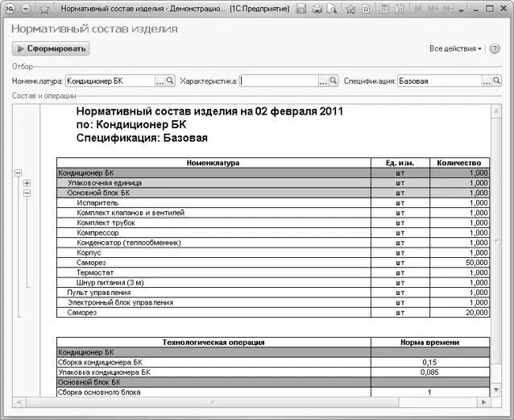The image size is (514, 420).
Task: Click the 50,000 quantity cell
Action: (459, 263)
